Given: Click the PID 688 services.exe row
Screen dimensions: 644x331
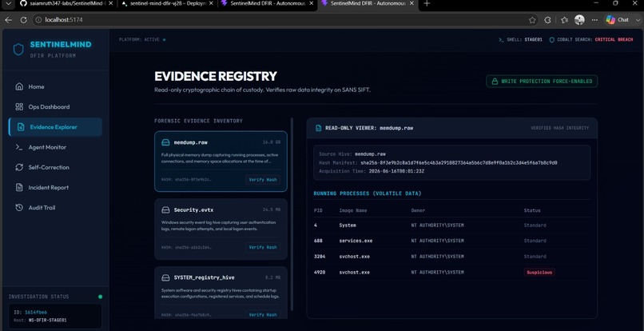Looking at the screenshot, I should [451, 241].
